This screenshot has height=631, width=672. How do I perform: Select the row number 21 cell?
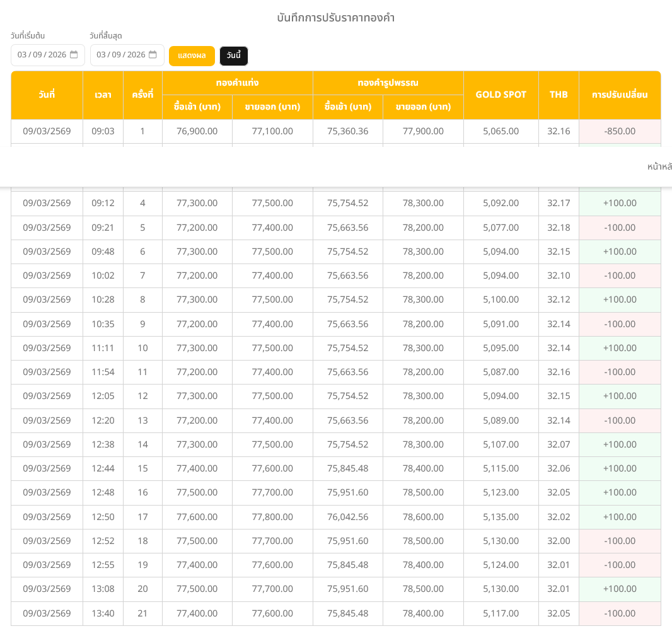tap(142, 613)
